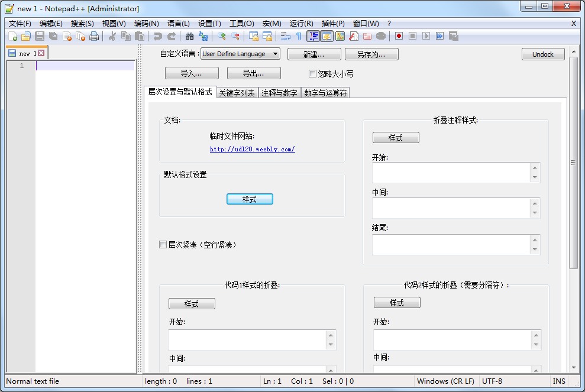Viewport: 585px width, 392px height.
Task: Click the Undo arrow icon
Action: tap(157, 36)
